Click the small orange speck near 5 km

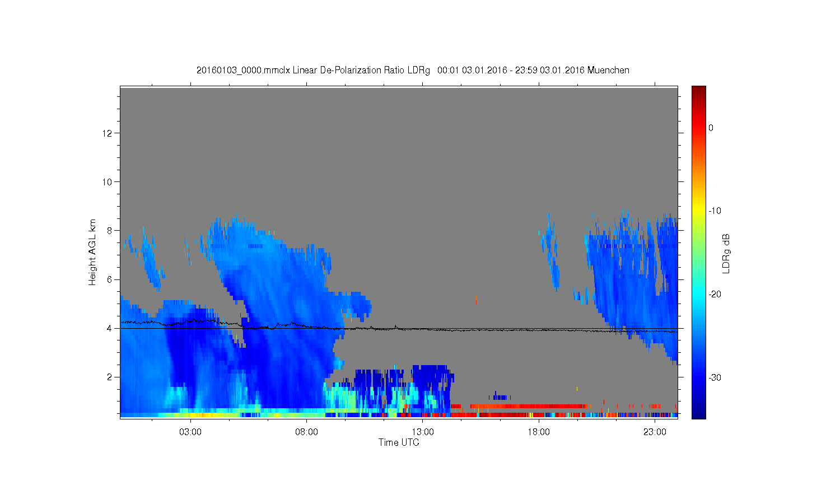[476, 300]
